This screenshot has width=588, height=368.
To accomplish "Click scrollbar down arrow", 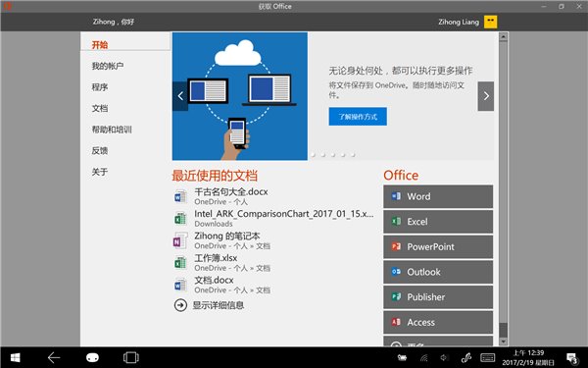I will pyautogui.click(x=504, y=342).
